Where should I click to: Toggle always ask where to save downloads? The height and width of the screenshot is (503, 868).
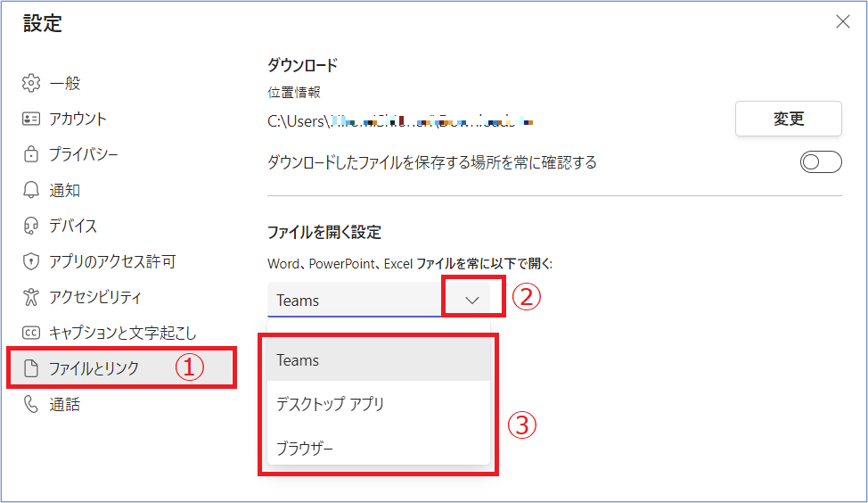[x=820, y=162]
